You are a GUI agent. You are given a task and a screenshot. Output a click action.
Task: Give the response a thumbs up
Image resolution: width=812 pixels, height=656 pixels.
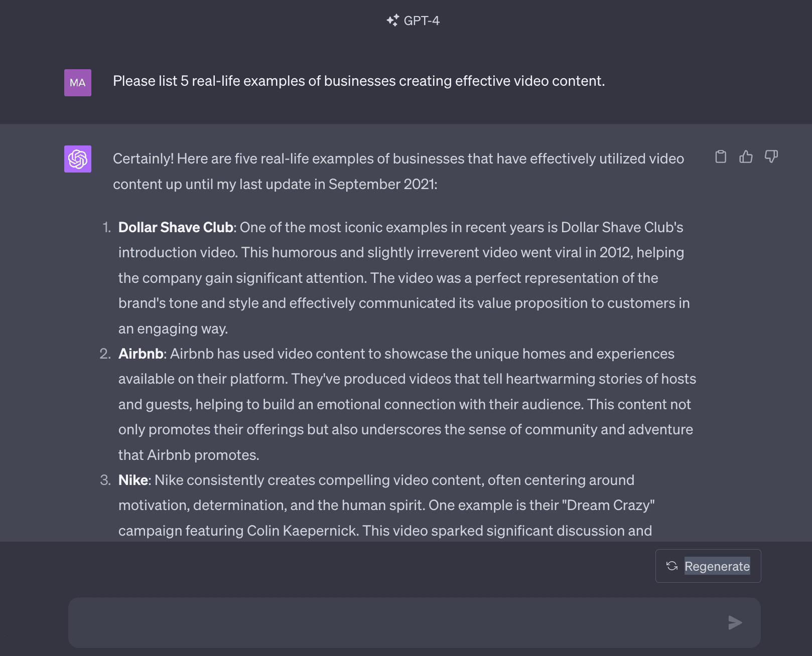[x=746, y=157]
